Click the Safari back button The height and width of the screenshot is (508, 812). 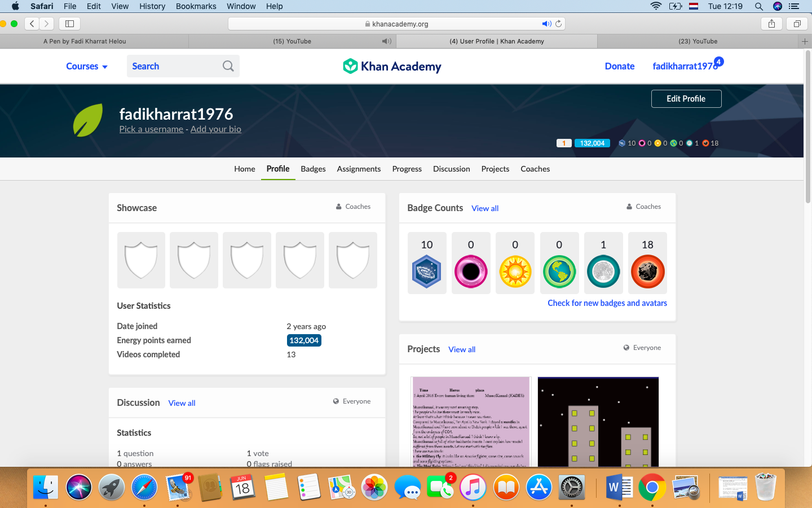pos(32,24)
